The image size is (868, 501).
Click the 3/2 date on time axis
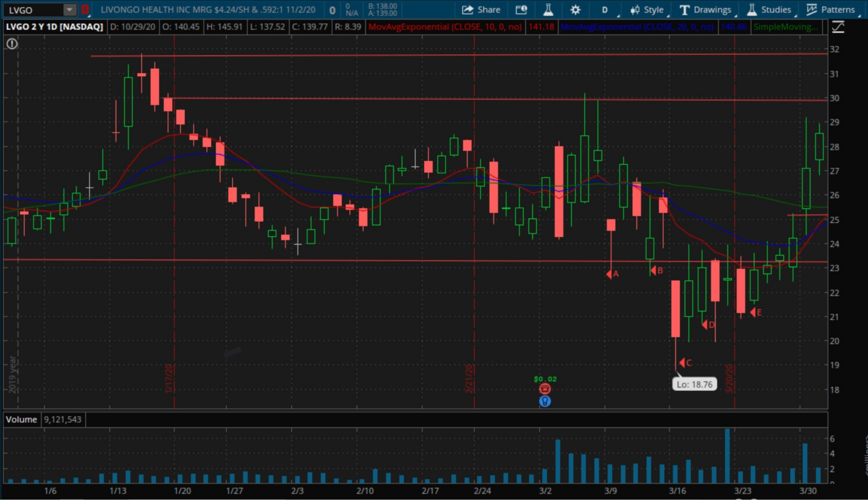545,491
